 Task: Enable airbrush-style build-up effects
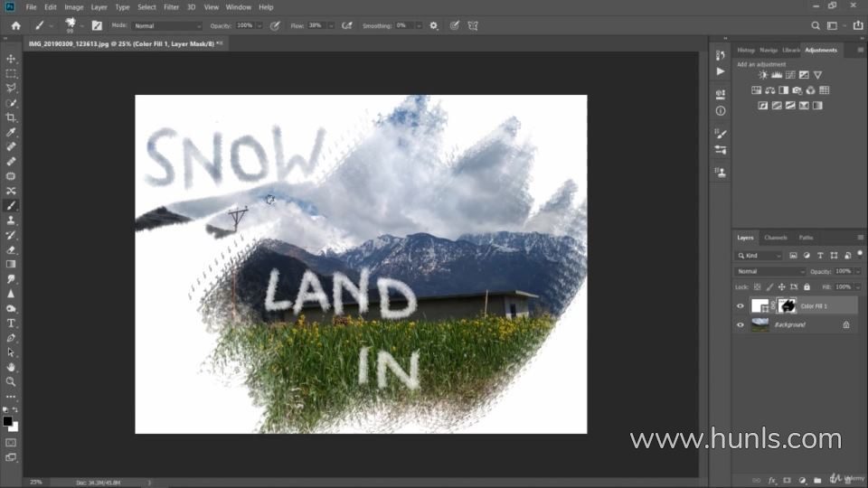pyautogui.click(x=347, y=25)
